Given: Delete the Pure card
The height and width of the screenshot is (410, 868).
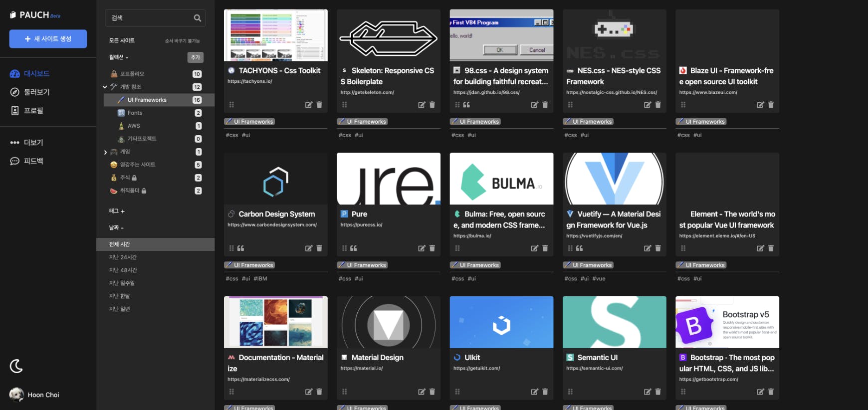Looking at the screenshot, I should tap(432, 248).
